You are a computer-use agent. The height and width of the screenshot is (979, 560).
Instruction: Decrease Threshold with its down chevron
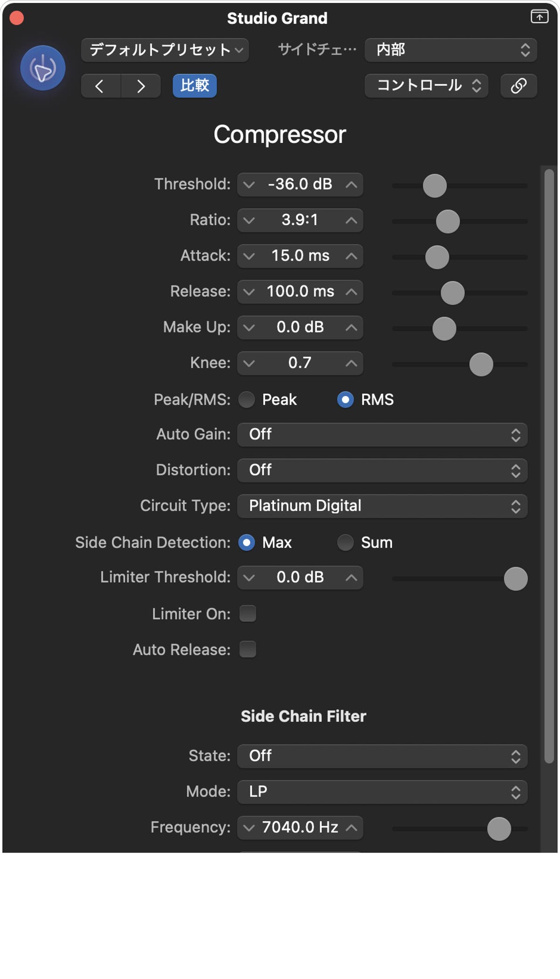coord(249,185)
